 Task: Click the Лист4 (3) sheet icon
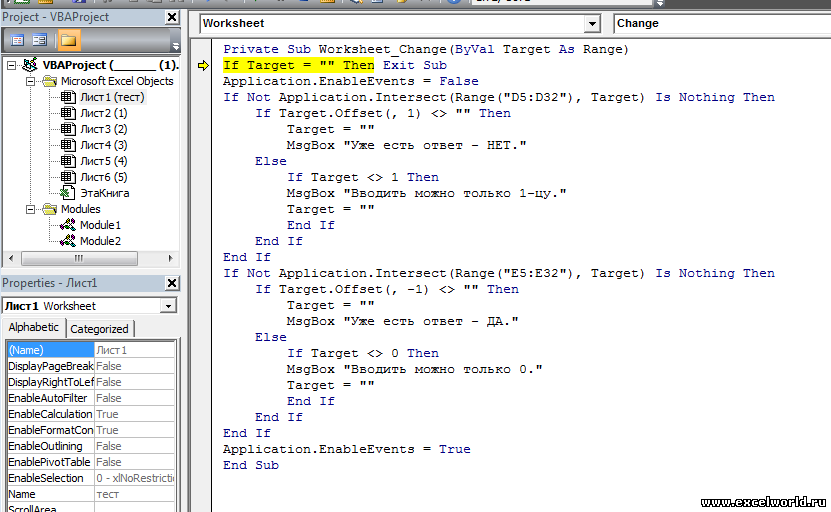68,145
